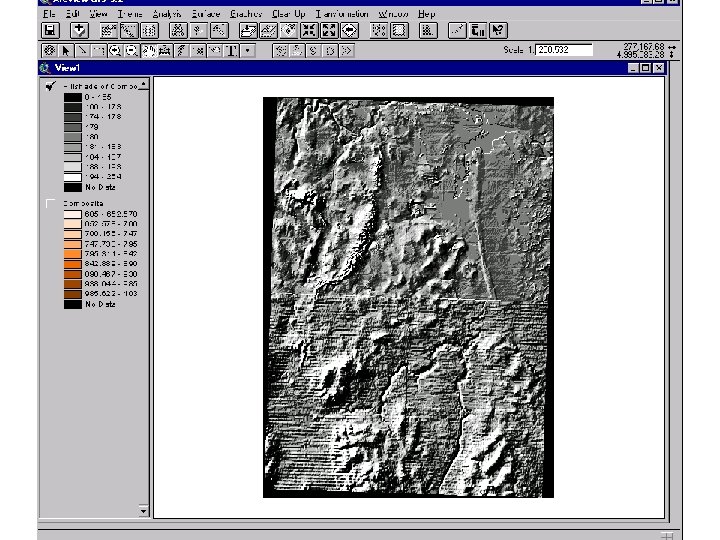Open the Transformation menu
720x540 pixels.
pyautogui.click(x=342, y=14)
